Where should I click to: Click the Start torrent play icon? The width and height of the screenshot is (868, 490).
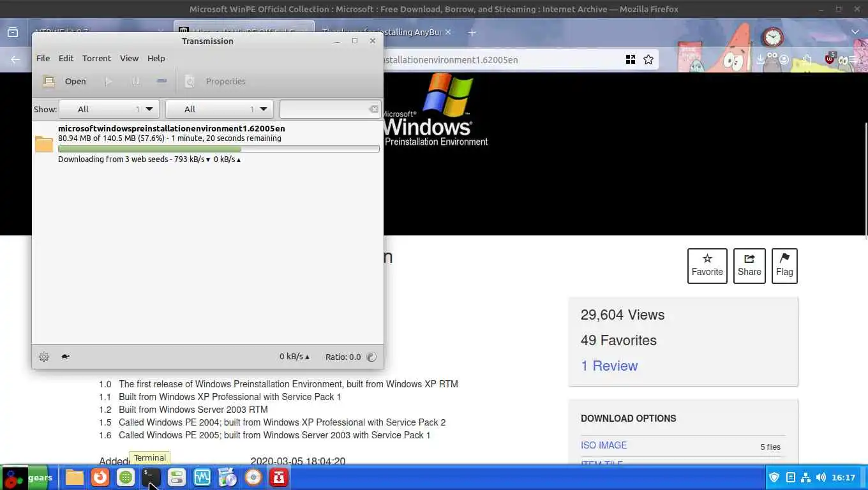tap(108, 81)
